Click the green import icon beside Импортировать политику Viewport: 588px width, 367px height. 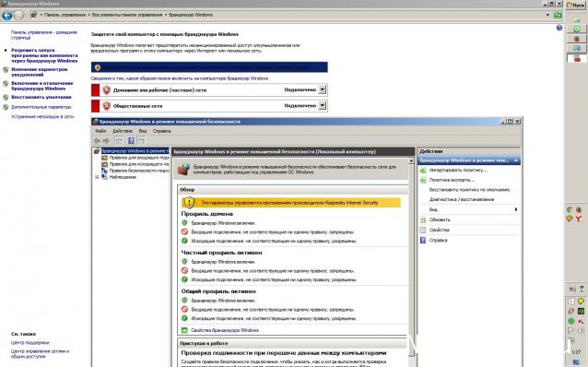click(423, 171)
